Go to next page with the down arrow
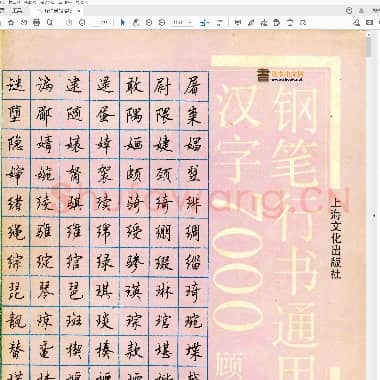380x380 pixels. pos(82,23)
